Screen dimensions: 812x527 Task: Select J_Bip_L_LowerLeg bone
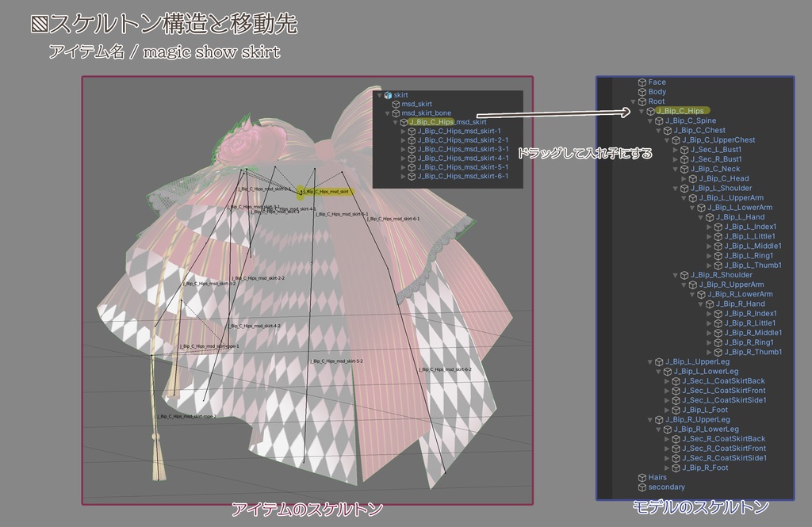[x=707, y=372]
